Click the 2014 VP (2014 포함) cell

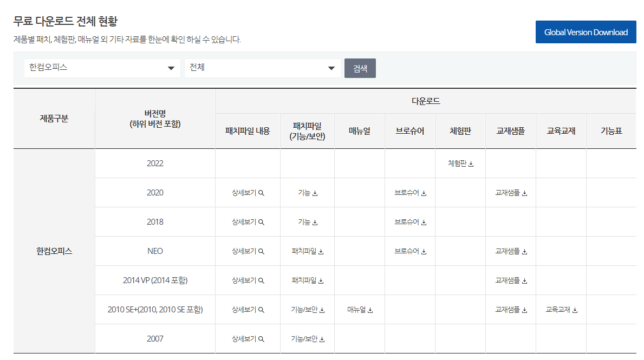click(x=155, y=280)
